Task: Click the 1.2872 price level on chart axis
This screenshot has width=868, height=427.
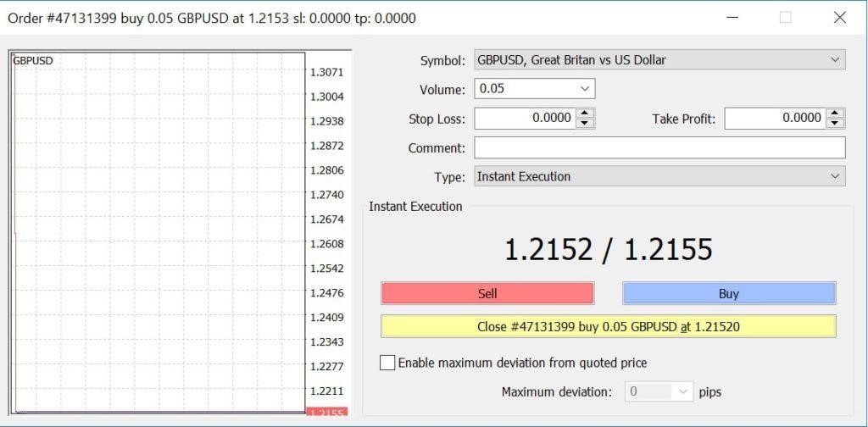Action: [326, 146]
